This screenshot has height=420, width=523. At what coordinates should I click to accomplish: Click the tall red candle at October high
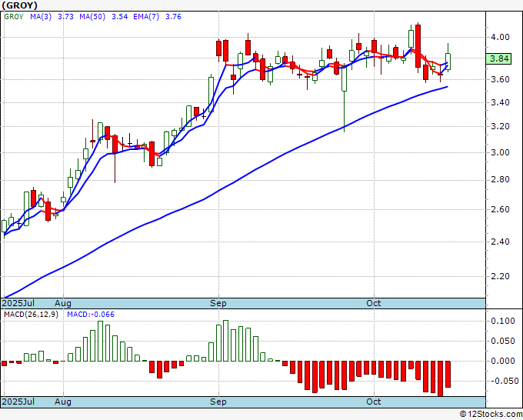coord(418,46)
